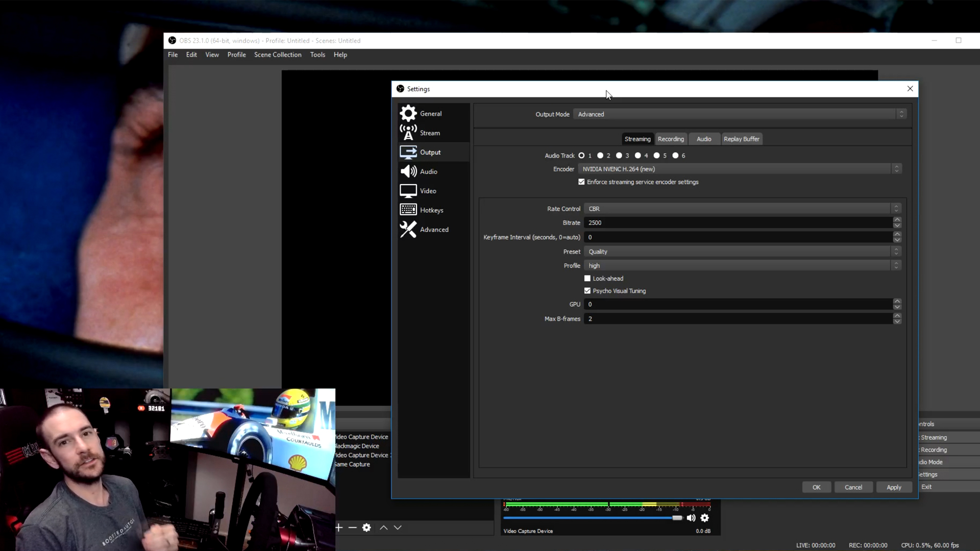
Task: Click the Apply button
Action: tap(894, 487)
